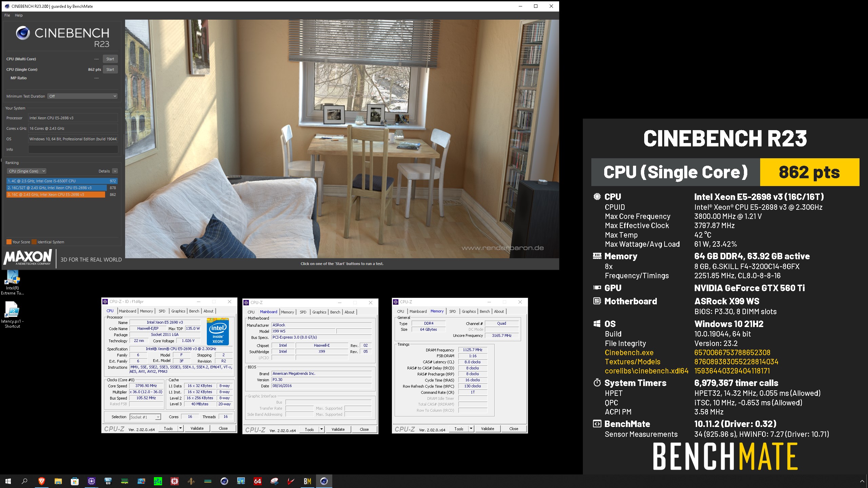Select the 16C/32T Xeon ranking row
Image resolution: width=868 pixels, height=488 pixels.
pos(61,188)
